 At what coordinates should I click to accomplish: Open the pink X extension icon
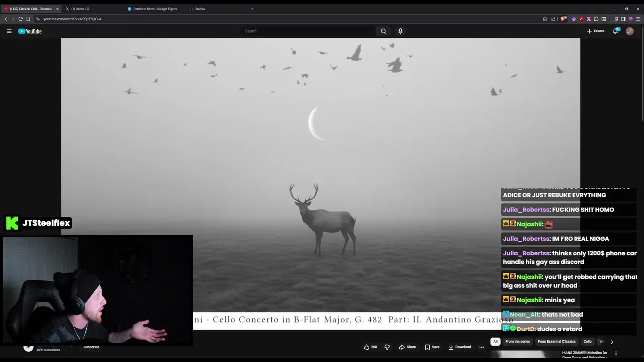[589, 19]
